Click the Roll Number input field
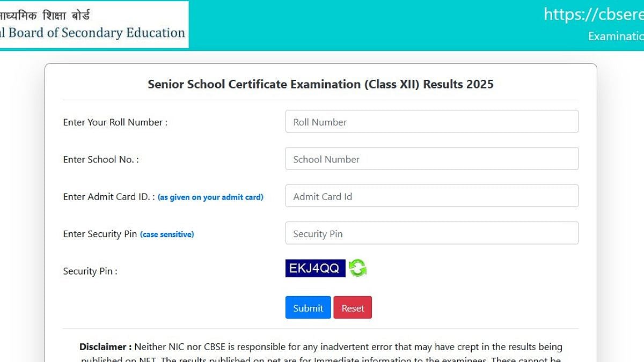Screen dimensions: 644x362 (x=431, y=122)
